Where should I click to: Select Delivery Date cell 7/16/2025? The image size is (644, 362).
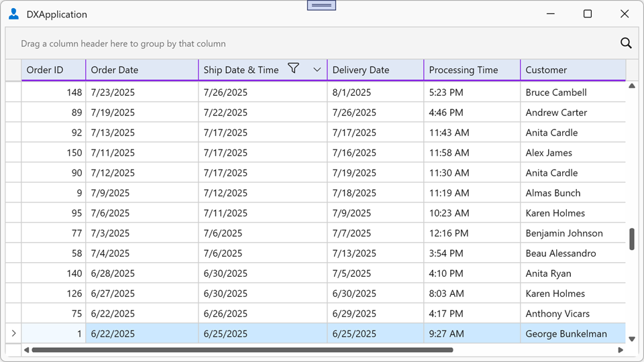click(376, 153)
